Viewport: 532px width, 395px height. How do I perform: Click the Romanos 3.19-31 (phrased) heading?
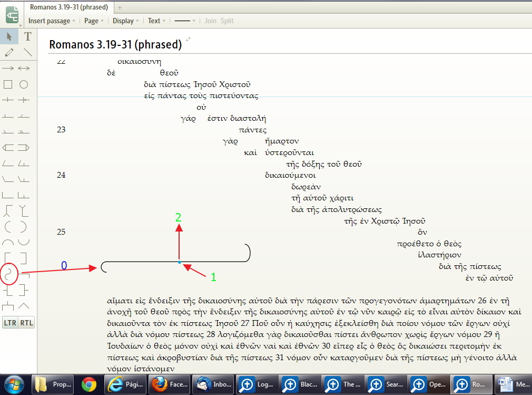click(x=115, y=44)
